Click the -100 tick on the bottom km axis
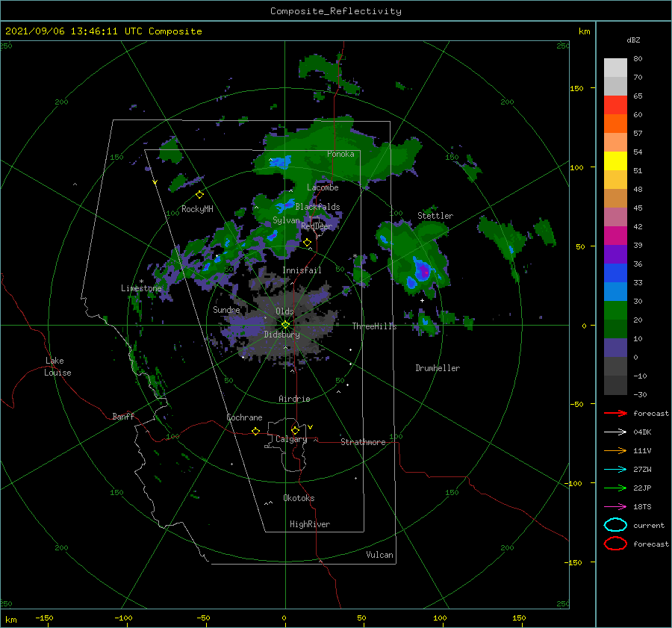The height and width of the screenshot is (628, 672). click(x=123, y=618)
